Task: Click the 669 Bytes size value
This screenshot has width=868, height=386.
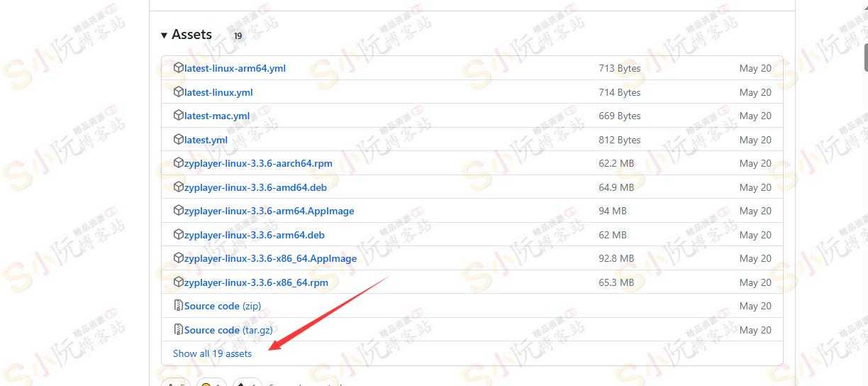Action: 620,116
